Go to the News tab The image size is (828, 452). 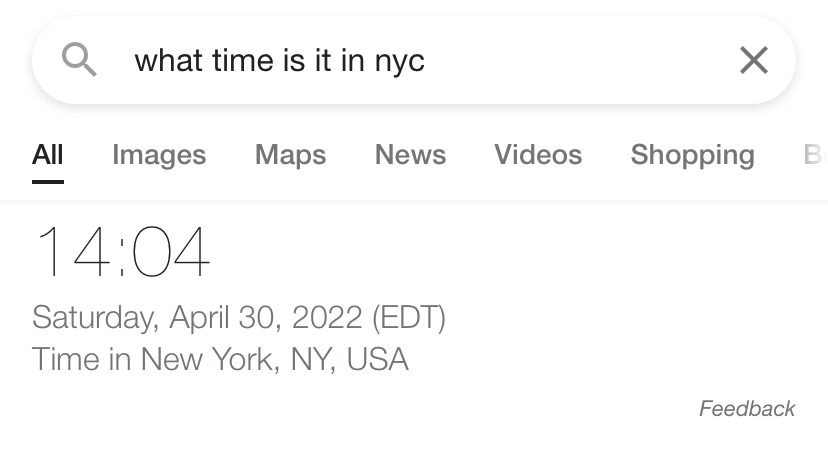coord(410,155)
